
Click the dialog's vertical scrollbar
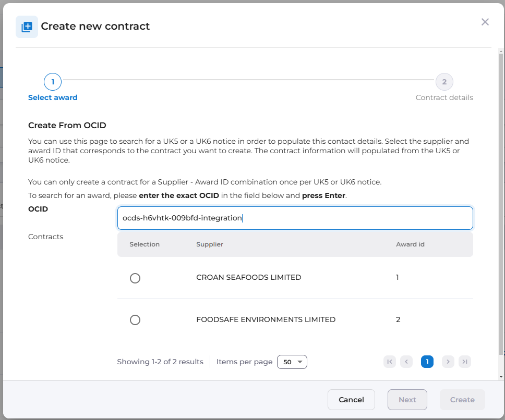pos(501,208)
